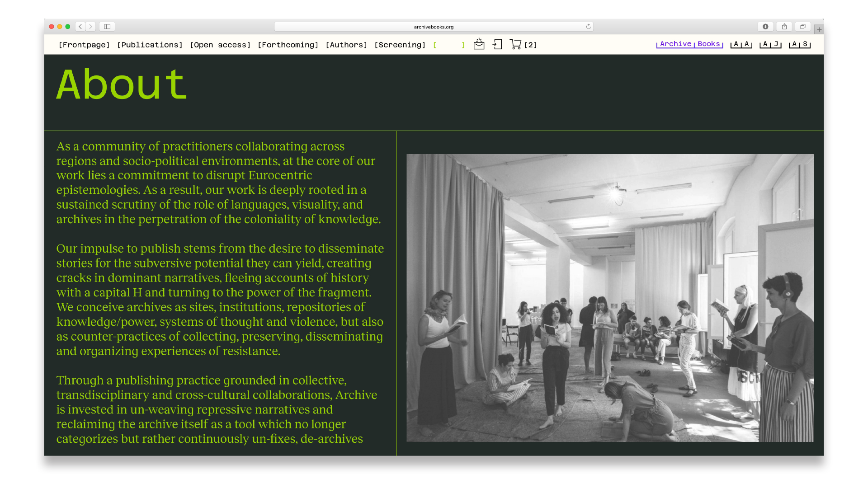The width and height of the screenshot is (868, 488).
Task: Go forward with the browser forward arrow
Action: click(x=90, y=27)
